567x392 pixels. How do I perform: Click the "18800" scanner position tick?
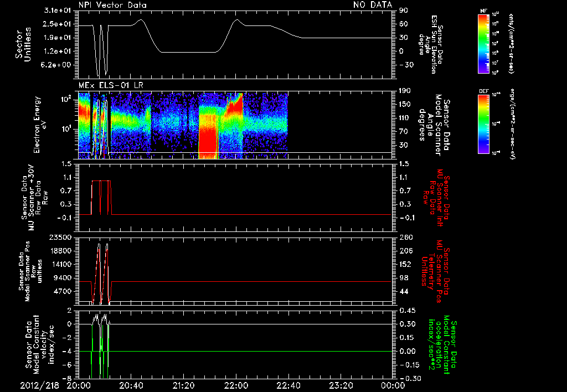pos(60,251)
